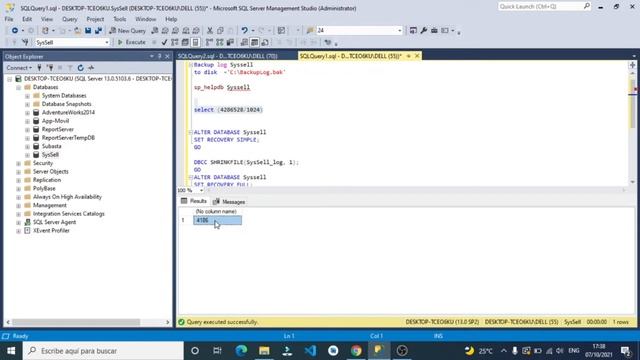Viewport: 640px width, 360px height.
Task: Switch to the SQLQuery2.sql tab
Action: (228, 56)
